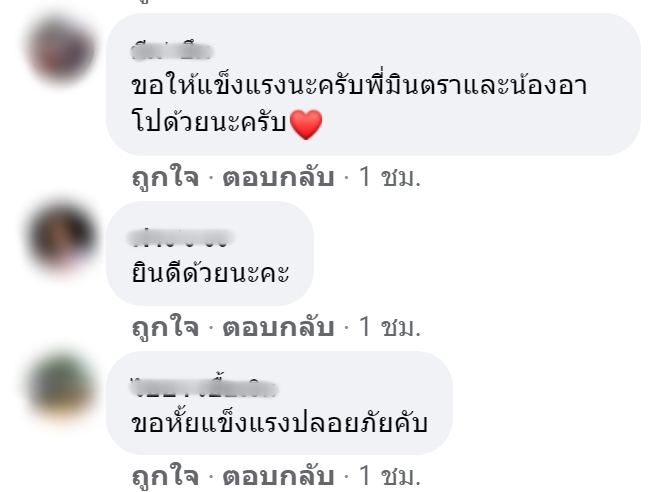
Task: Like the ขอหั้ยแข็งแรงปลอยภัยคับ comment with ถูกใจ
Action: tap(166, 476)
